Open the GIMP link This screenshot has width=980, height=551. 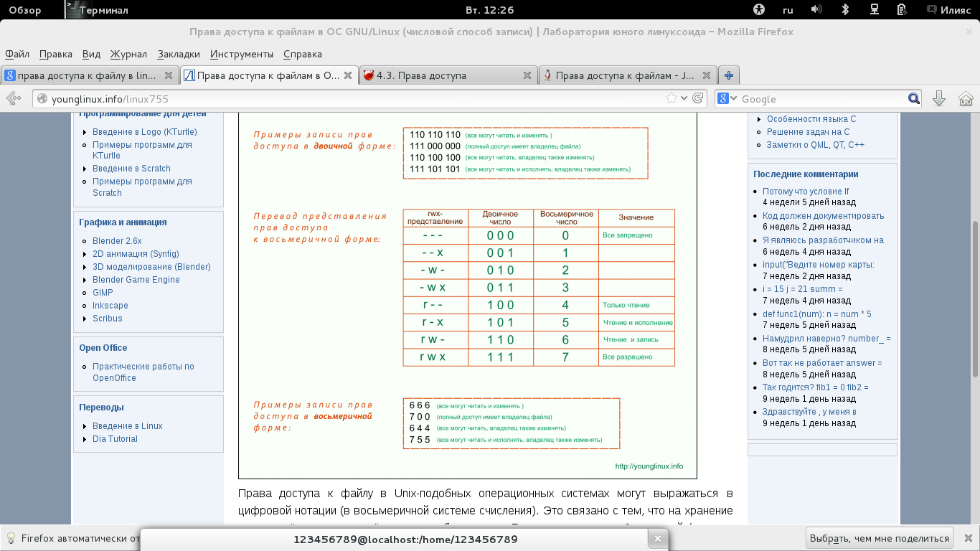[103, 293]
